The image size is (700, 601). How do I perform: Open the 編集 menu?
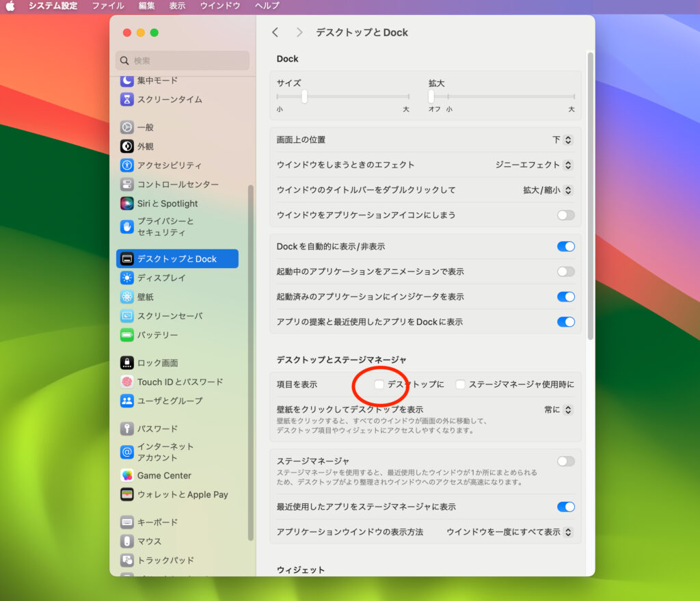[x=146, y=5]
